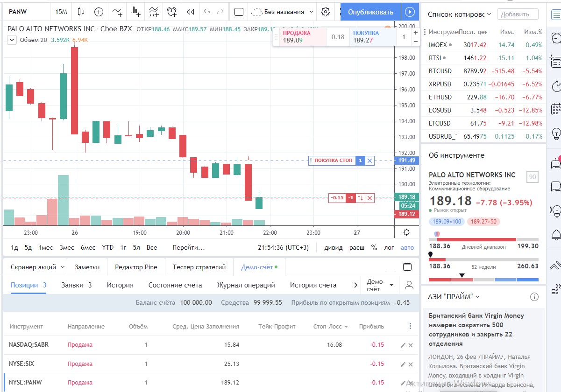Open the alerts clock icon in sidebar
Viewport: 561px width, 392px height.
point(555,38)
